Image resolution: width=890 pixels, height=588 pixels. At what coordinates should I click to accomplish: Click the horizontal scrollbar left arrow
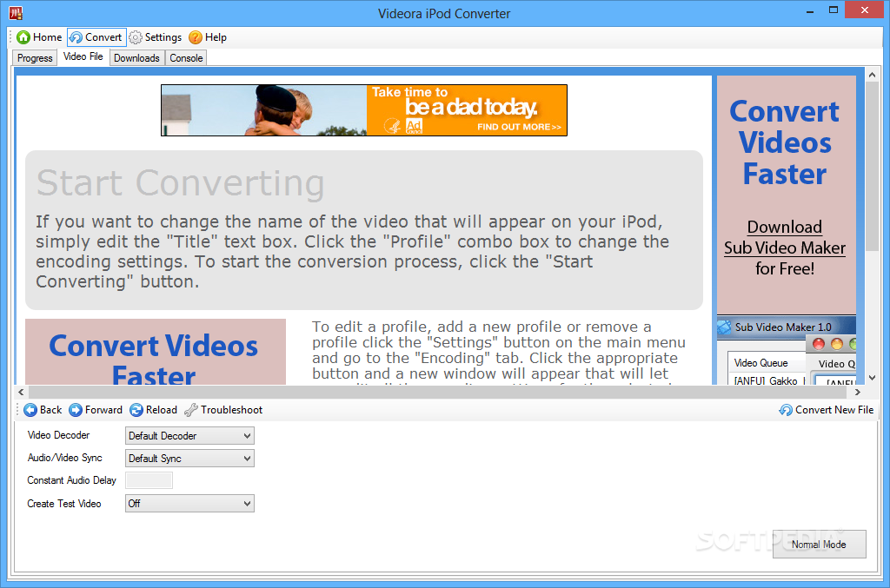coord(21,392)
